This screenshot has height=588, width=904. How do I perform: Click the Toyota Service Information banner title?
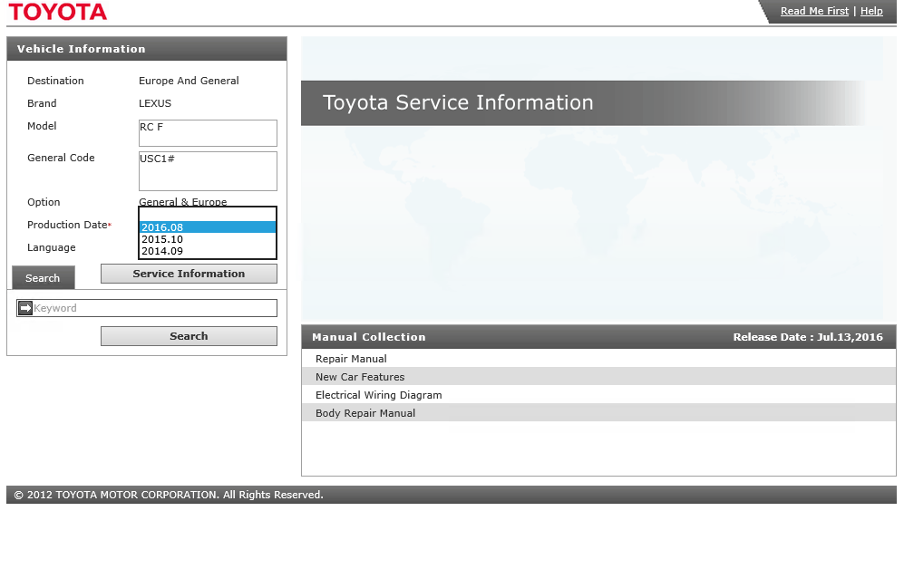pyautogui.click(x=458, y=102)
